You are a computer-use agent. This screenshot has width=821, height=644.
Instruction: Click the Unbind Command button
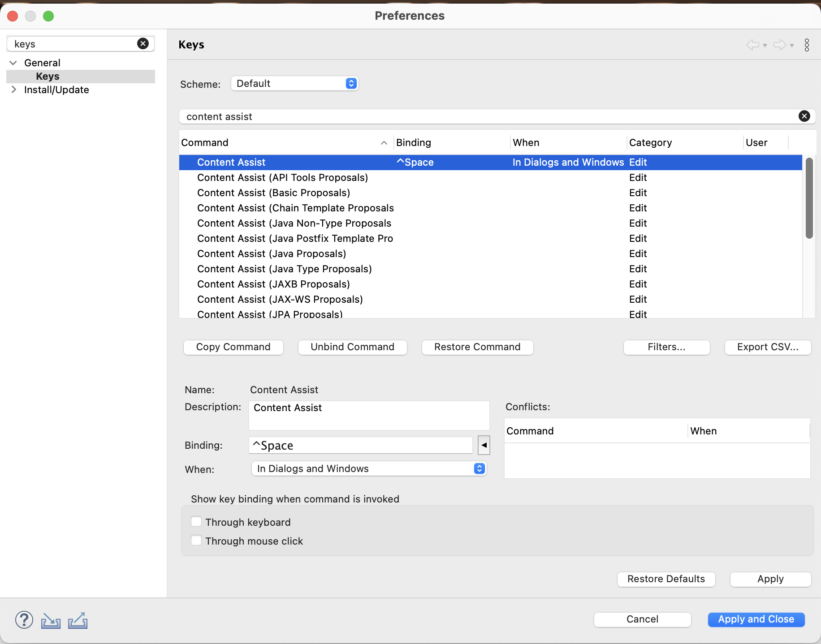point(353,347)
